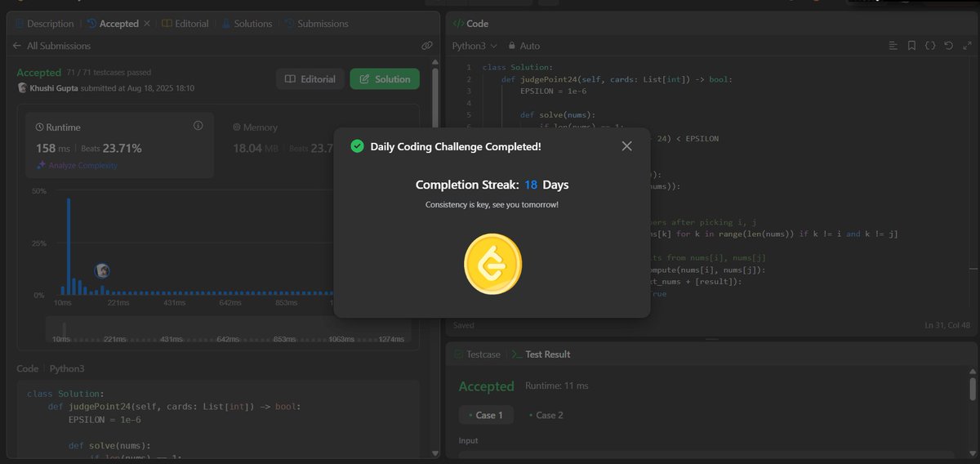The width and height of the screenshot is (980, 464).
Task: Click the '71 / 71 testcases passed' text
Action: (x=109, y=73)
